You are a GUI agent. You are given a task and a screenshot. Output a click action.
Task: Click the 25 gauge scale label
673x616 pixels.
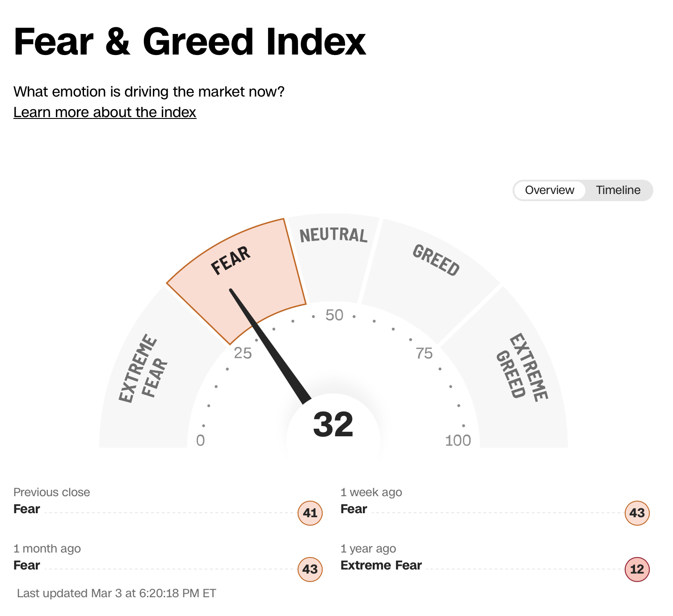click(x=243, y=354)
